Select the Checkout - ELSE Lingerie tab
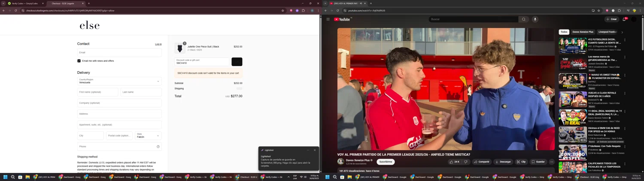644x181 pixels. (66, 3)
